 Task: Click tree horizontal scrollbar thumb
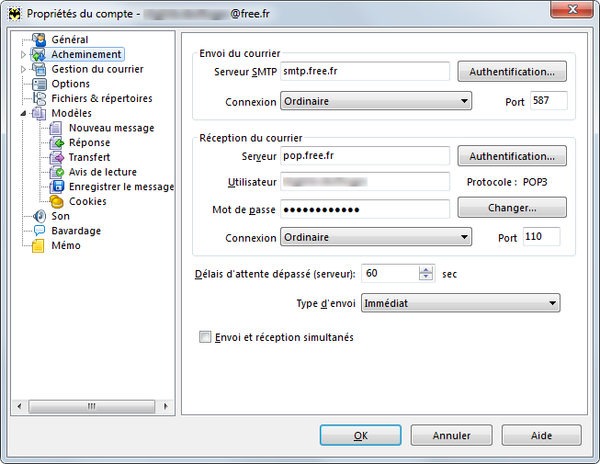pos(91,406)
